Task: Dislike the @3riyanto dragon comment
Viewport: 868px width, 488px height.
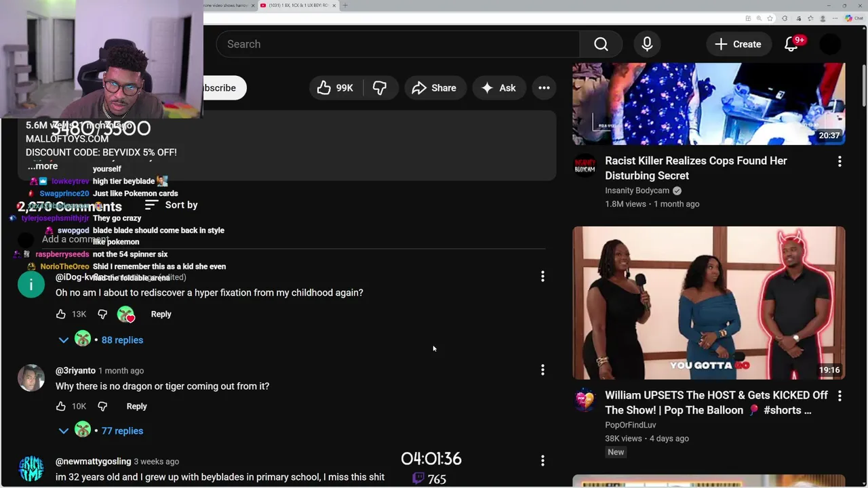Action: (102, 406)
